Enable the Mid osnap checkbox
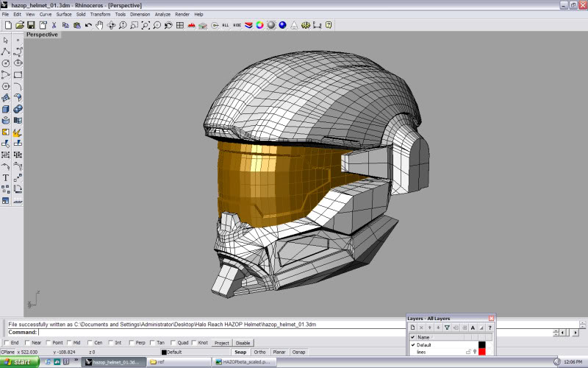 click(69, 342)
